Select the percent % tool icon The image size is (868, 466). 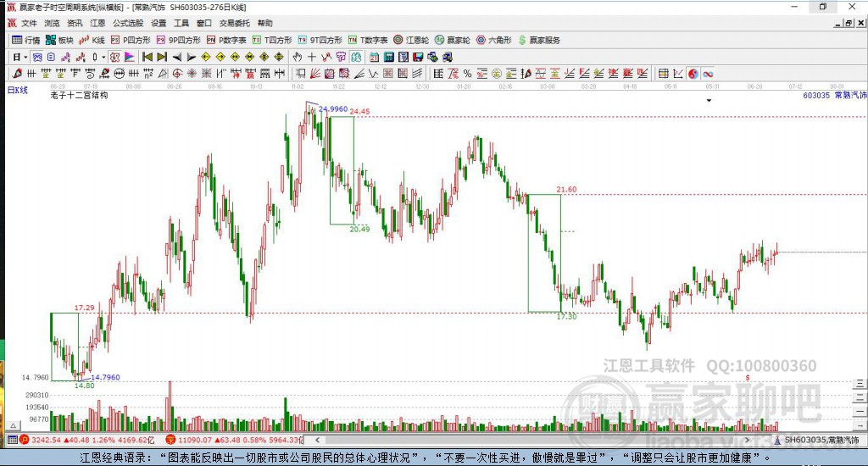468,73
